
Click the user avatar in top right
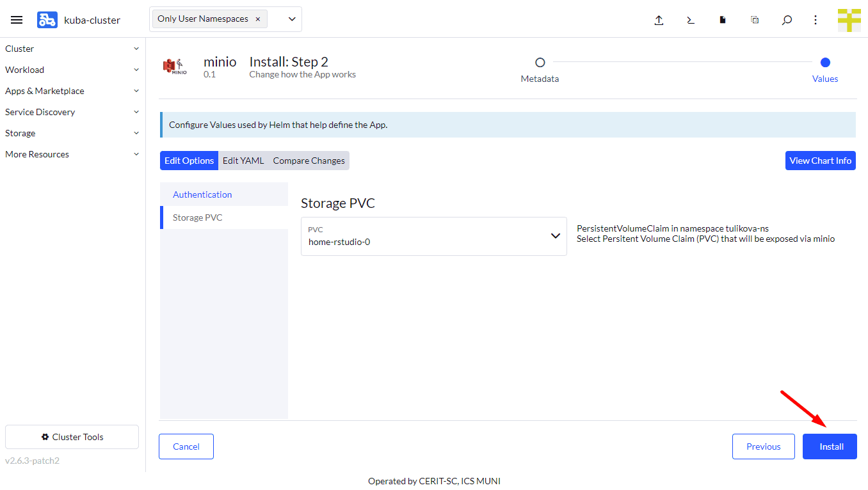tap(849, 20)
